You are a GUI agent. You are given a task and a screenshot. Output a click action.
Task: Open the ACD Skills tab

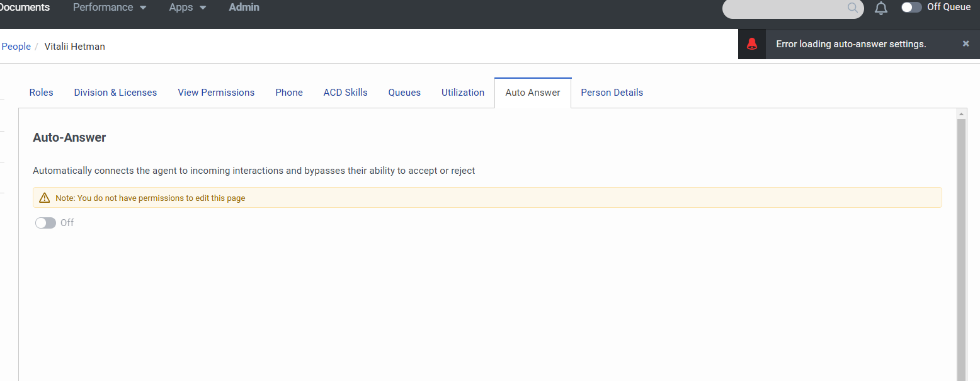(x=345, y=93)
